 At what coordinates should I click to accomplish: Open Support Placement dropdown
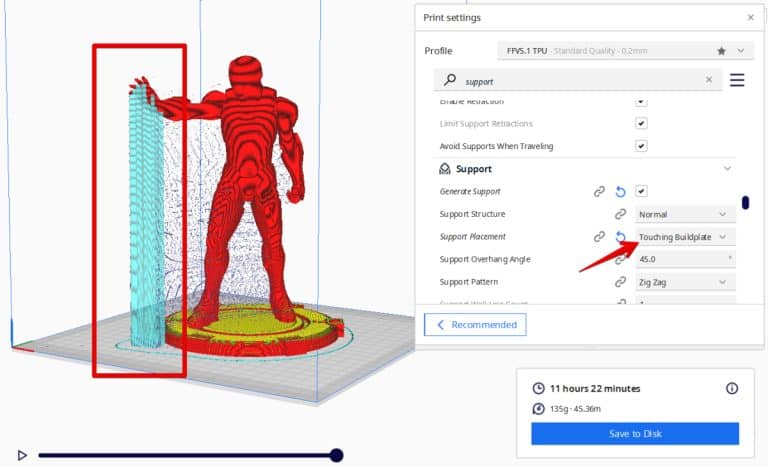click(685, 237)
